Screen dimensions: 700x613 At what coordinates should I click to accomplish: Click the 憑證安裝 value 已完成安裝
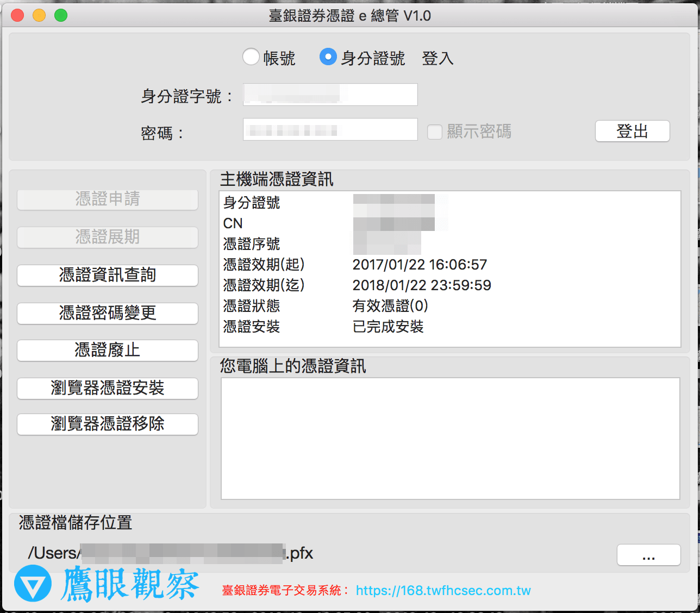tap(388, 327)
